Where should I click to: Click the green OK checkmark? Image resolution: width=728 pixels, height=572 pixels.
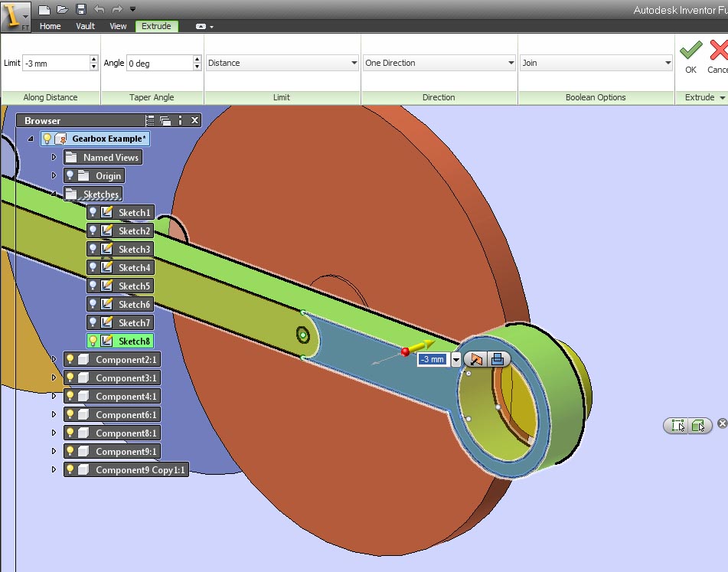(690, 50)
